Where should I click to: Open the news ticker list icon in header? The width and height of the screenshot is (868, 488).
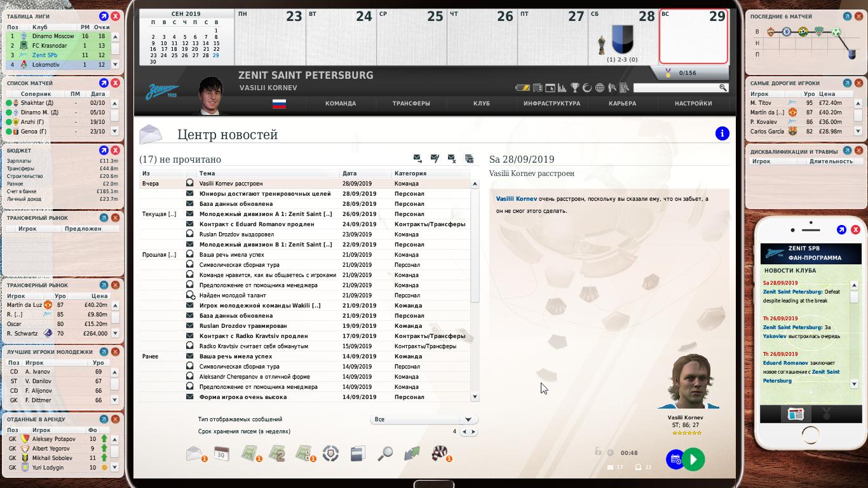[x=538, y=88]
